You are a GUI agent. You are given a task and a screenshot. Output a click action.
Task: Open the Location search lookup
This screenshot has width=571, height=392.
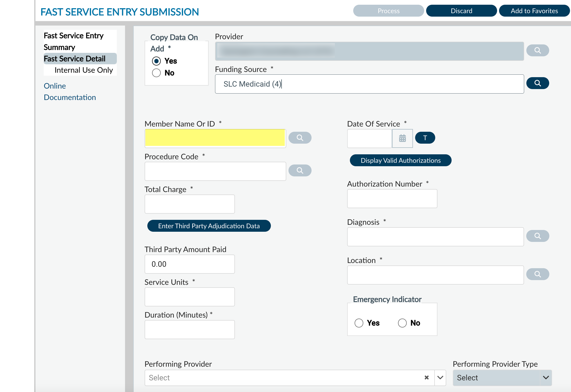point(538,274)
